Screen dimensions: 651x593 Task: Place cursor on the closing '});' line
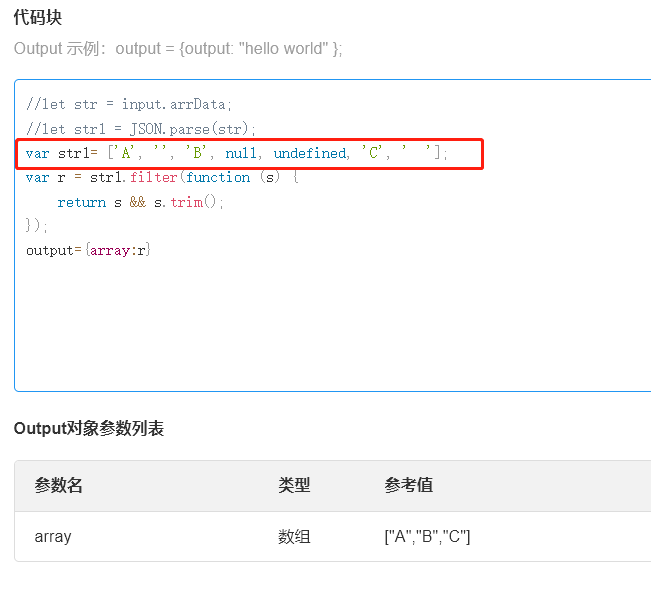pyautogui.click(x=37, y=226)
